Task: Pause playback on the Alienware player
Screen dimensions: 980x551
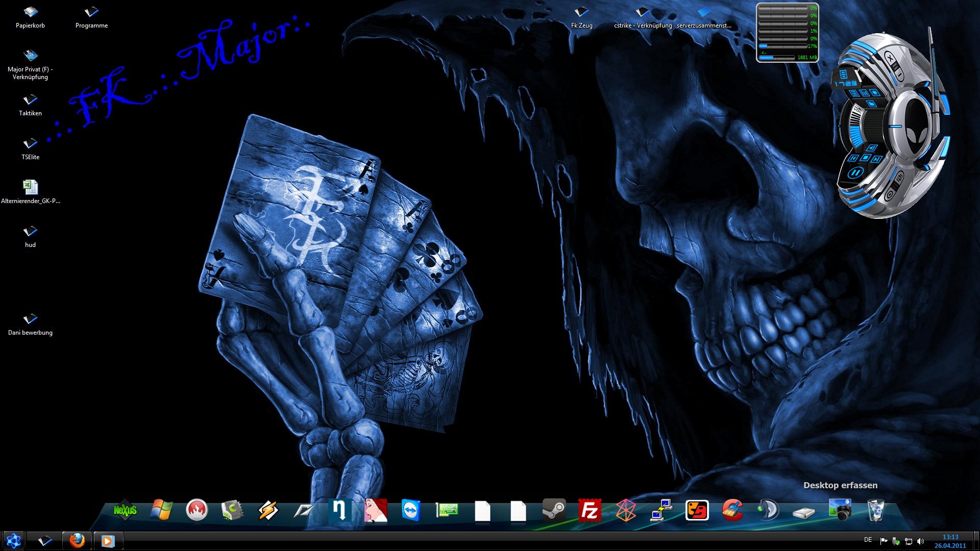Action: pyautogui.click(x=855, y=173)
